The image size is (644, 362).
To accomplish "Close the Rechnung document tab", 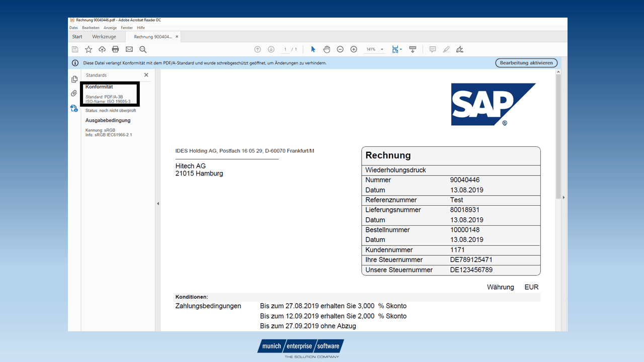I will click(177, 37).
